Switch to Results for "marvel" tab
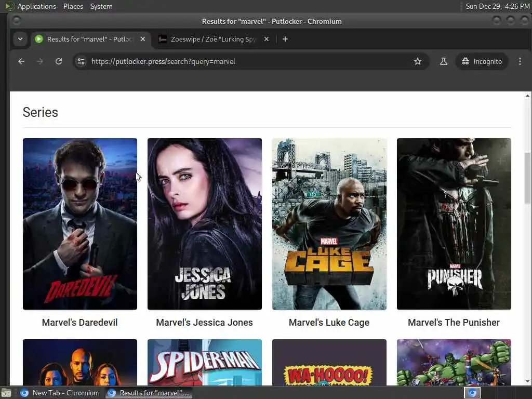The image size is (532, 399). [90, 39]
